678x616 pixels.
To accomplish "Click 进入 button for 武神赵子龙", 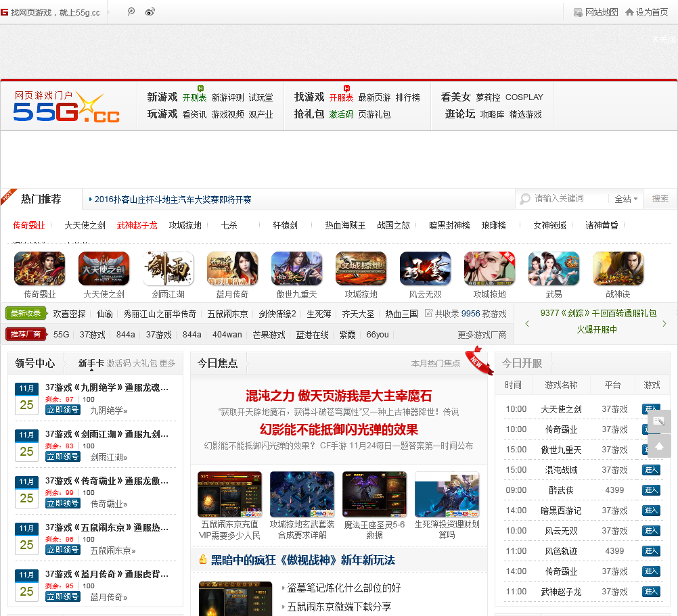I will click(651, 592).
